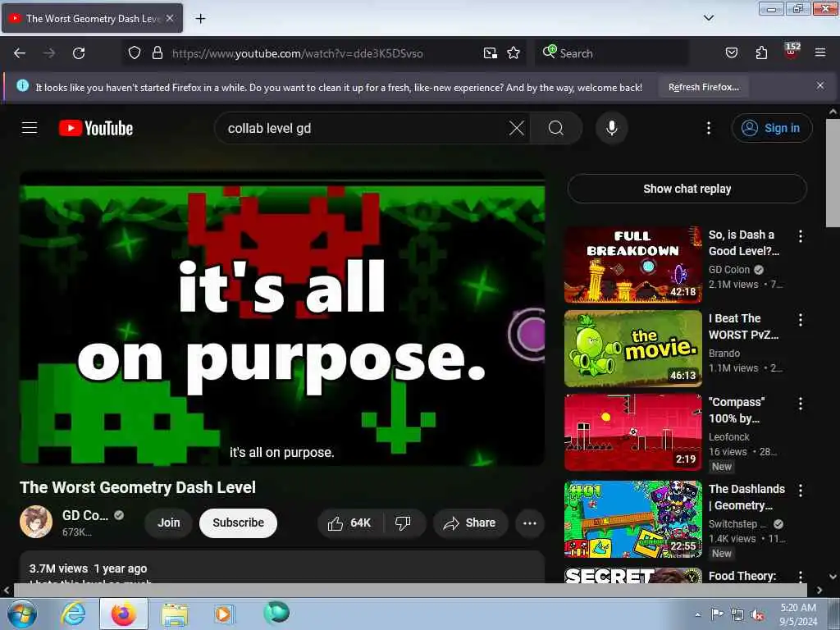Go to the YouTube home logo
The height and width of the screenshot is (630, 840).
96,128
